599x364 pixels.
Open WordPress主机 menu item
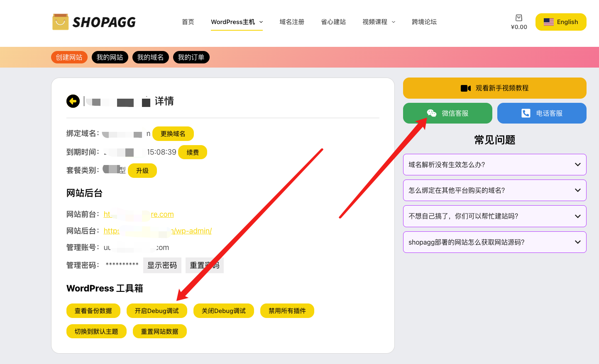(233, 22)
